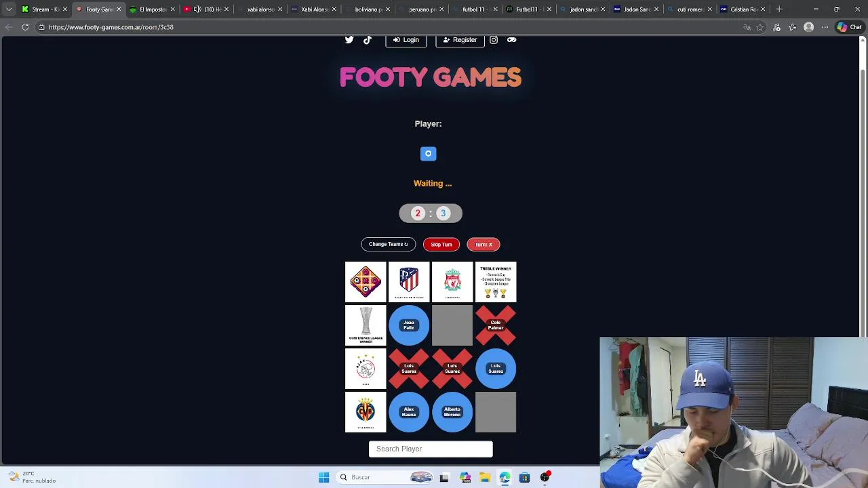The width and height of the screenshot is (868, 488).
Task: Click the address bar URL
Action: pyautogui.click(x=111, y=27)
